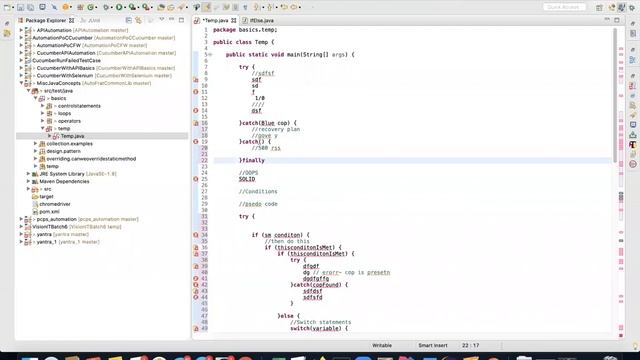This screenshot has height=360, width=640.
Task: Select the *Temp.java editor tab
Action: [x=215, y=20]
